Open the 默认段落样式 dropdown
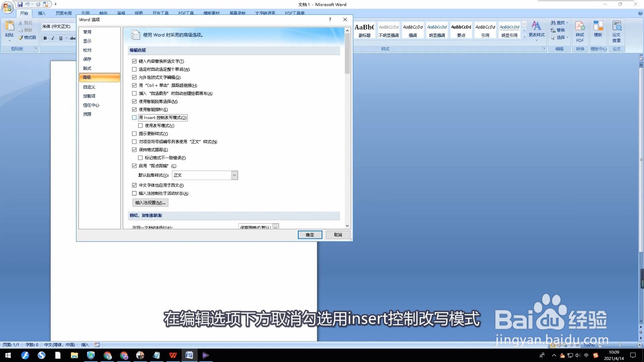644x362 pixels. coord(235,175)
